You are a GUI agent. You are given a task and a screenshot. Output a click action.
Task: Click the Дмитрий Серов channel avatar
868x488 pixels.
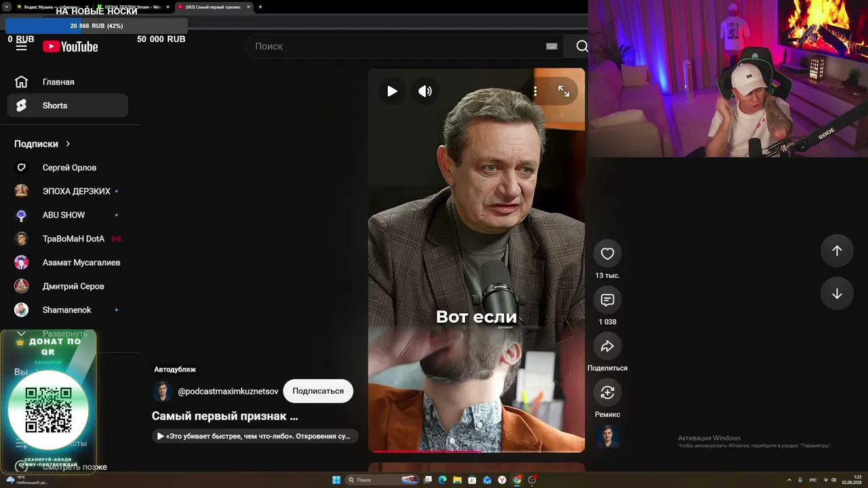click(22, 286)
